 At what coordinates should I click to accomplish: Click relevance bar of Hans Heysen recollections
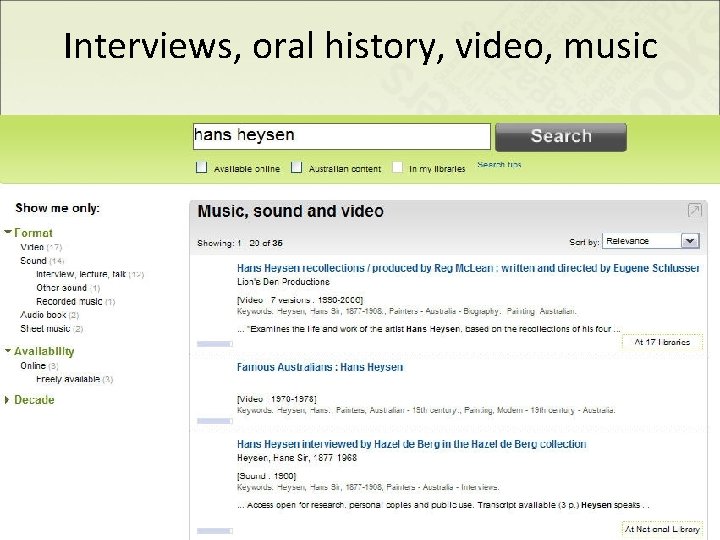coord(214,344)
